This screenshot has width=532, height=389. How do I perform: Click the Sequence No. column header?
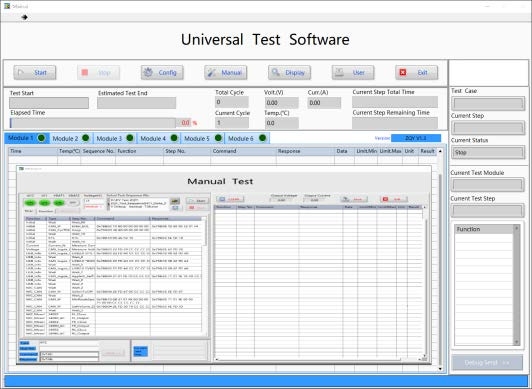point(98,151)
